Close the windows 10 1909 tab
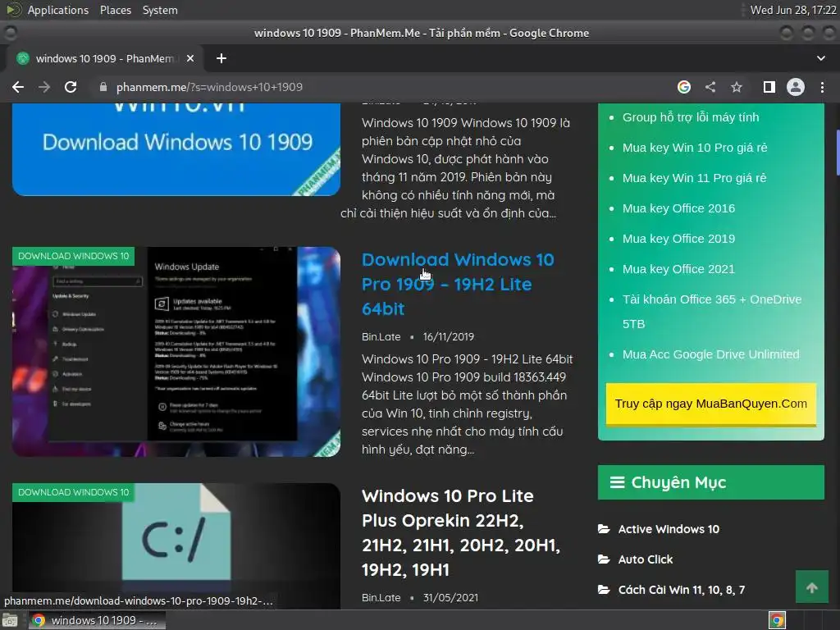 point(190,58)
